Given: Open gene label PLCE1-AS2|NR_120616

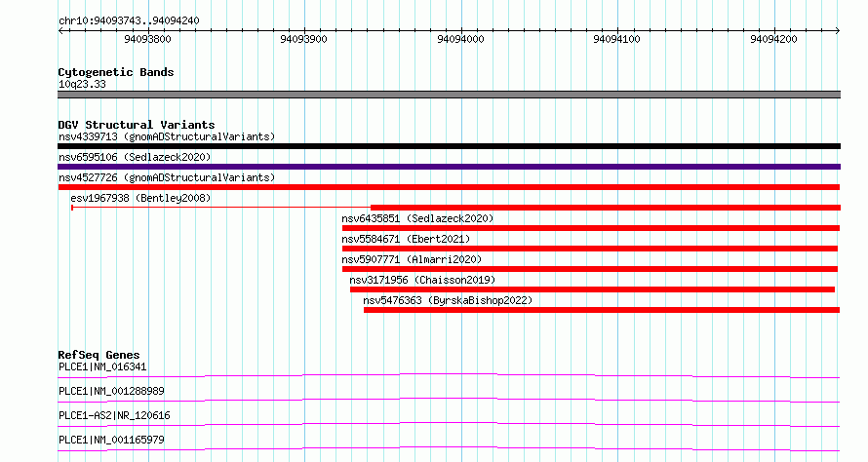Looking at the screenshot, I should pyautogui.click(x=114, y=415).
